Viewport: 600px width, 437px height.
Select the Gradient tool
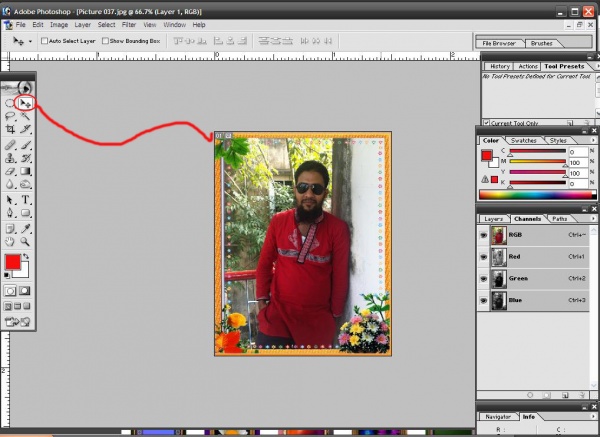25,171
